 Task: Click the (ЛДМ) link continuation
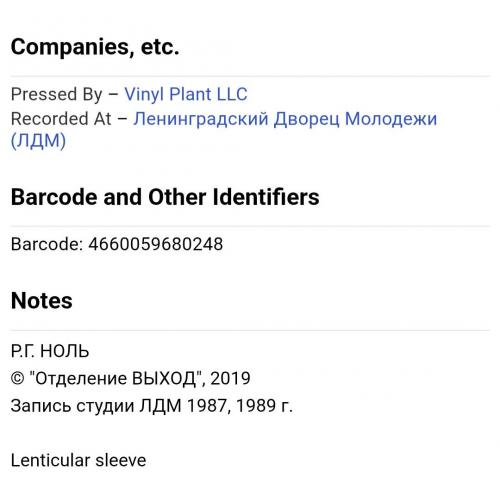pyautogui.click(x=38, y=141)
